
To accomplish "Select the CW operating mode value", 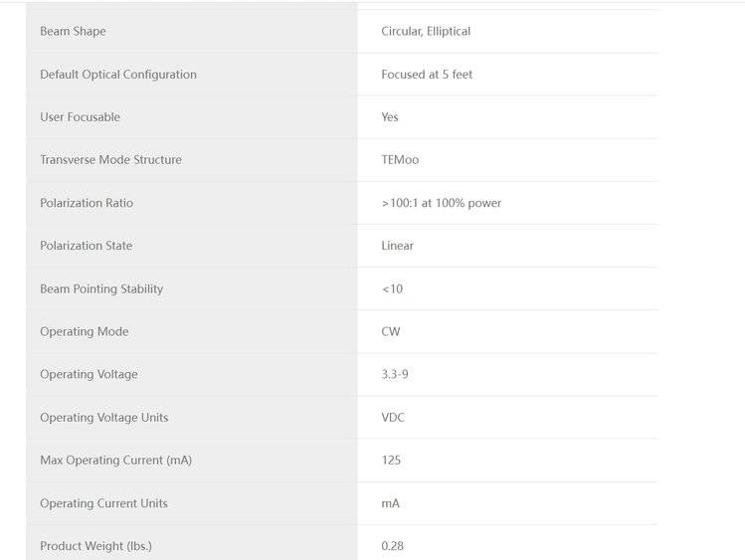I will pyautogui.click(x=391, y=332).
